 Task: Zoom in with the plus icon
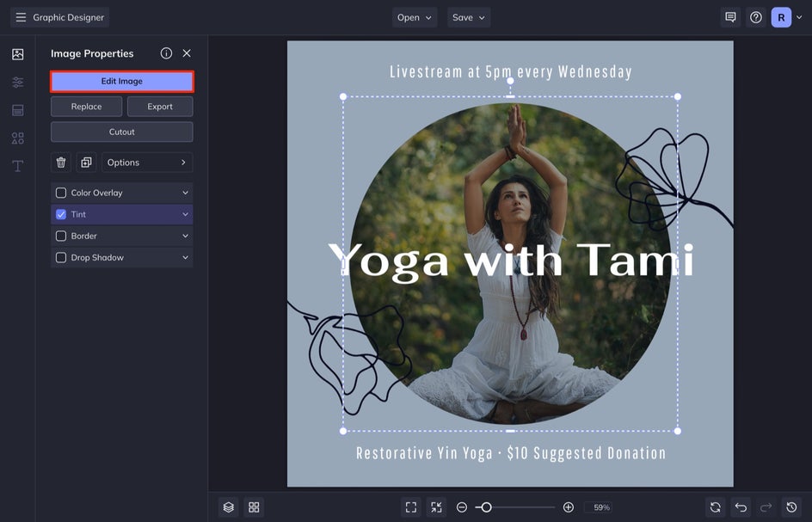pyautogui.click(x=568, y=507)
